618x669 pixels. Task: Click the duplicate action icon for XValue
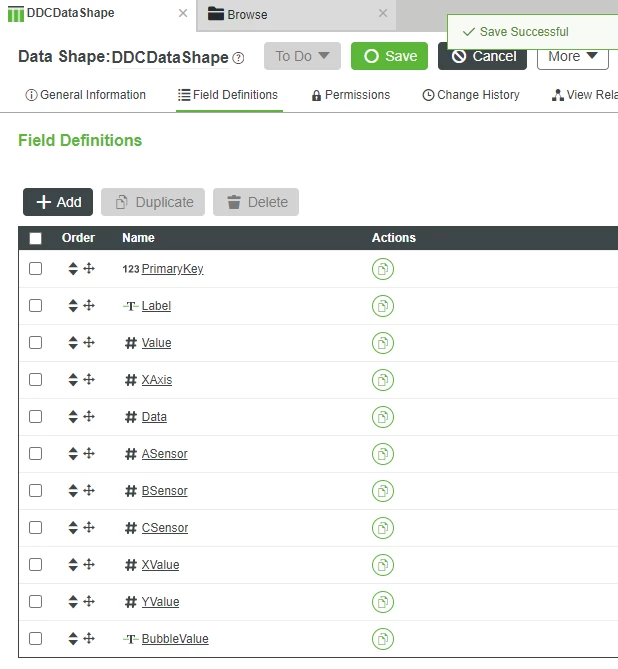point(382,565)
